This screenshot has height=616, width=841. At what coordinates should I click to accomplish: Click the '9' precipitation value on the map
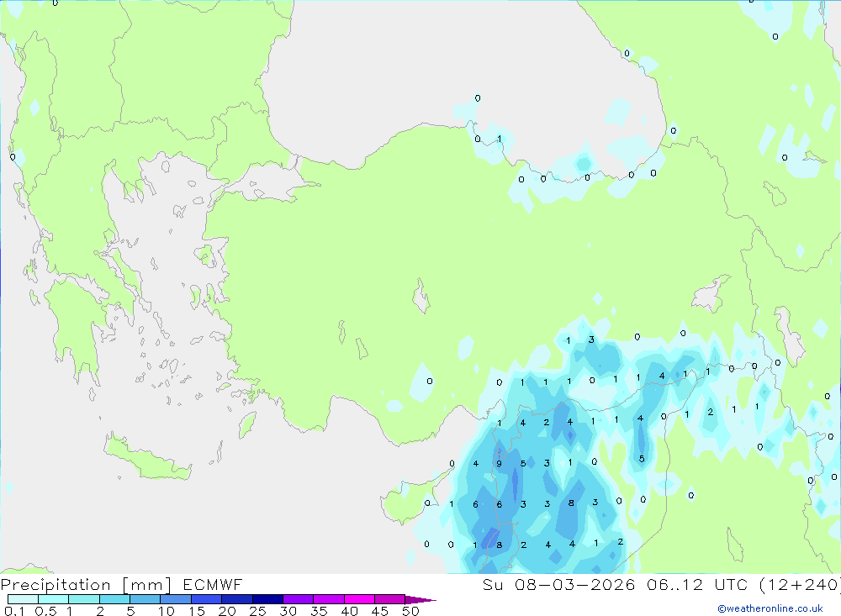click(x=500, y=464)
